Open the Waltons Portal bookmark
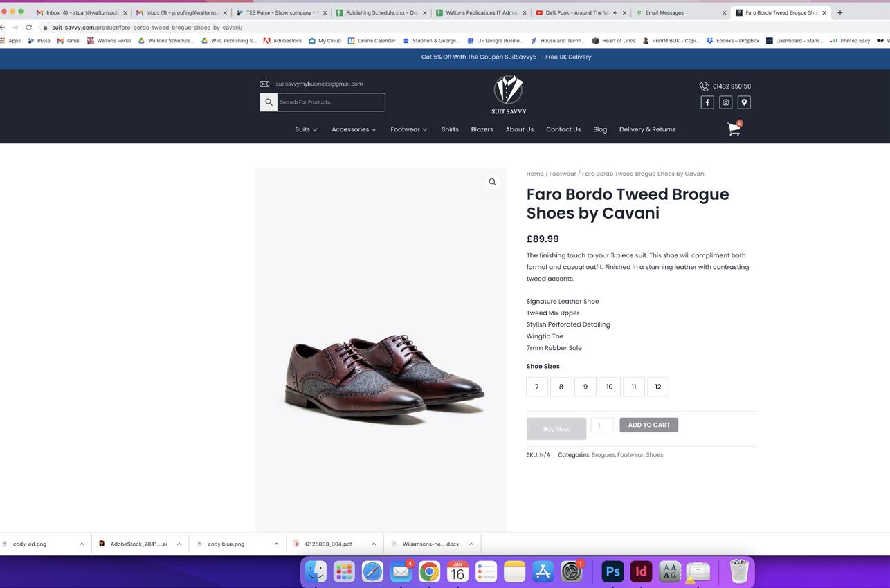Screen dimensions: 890x588 [109, 41]
